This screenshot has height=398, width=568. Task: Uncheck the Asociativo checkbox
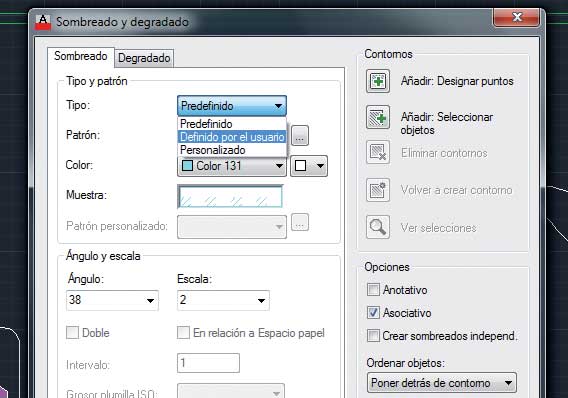[373, 313]
